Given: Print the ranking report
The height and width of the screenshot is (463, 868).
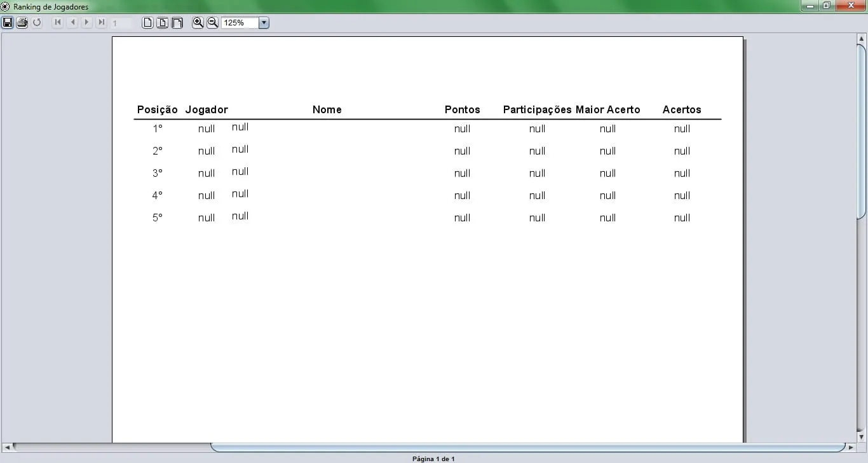Looking at the screenshot, I should tap(22, 23).
